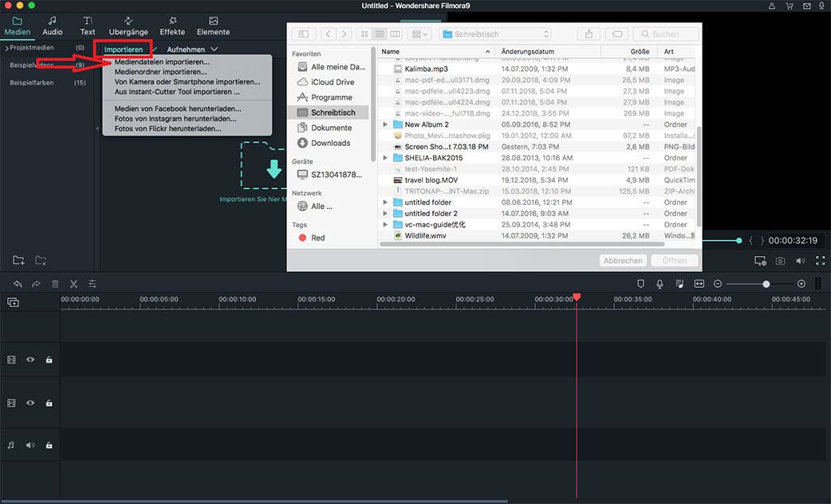The width and height of the screenshot is (831, 504).
Task: Go back in the file dialog
Action: [x=328, y=34]
